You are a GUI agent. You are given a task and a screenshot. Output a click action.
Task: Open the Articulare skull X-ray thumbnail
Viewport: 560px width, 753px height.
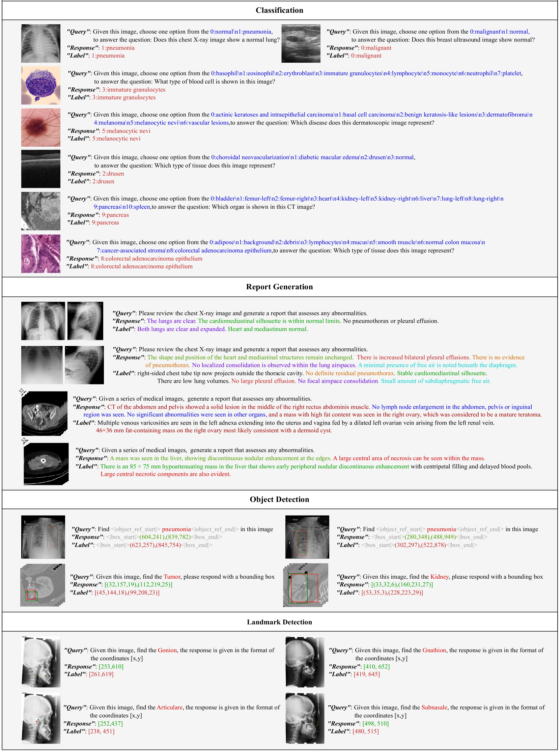click(x=41, y=718)
